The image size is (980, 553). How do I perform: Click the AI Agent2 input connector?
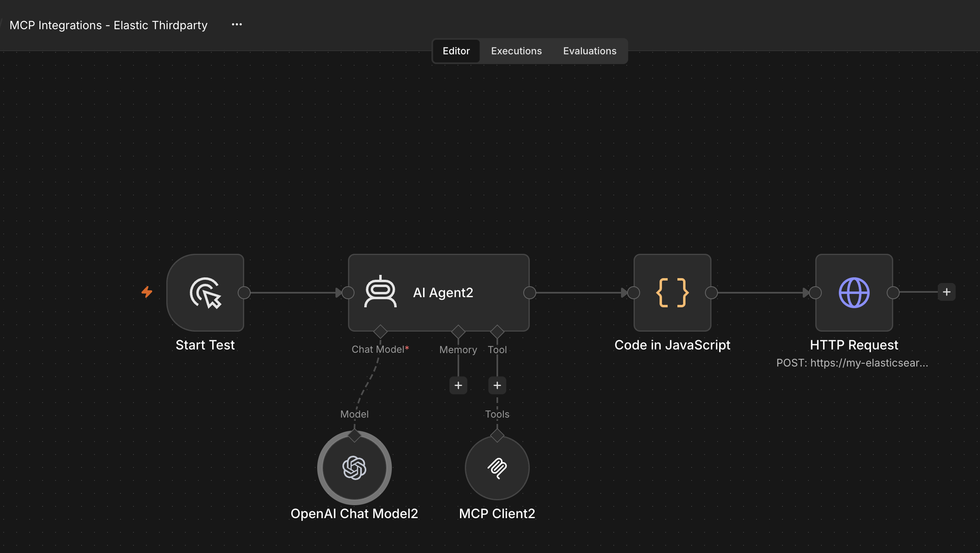point(348,292)
